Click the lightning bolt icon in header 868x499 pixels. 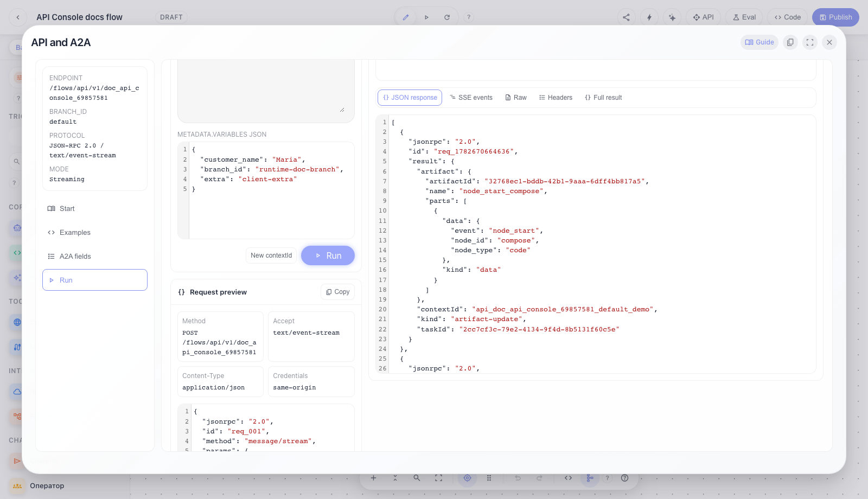649,17
